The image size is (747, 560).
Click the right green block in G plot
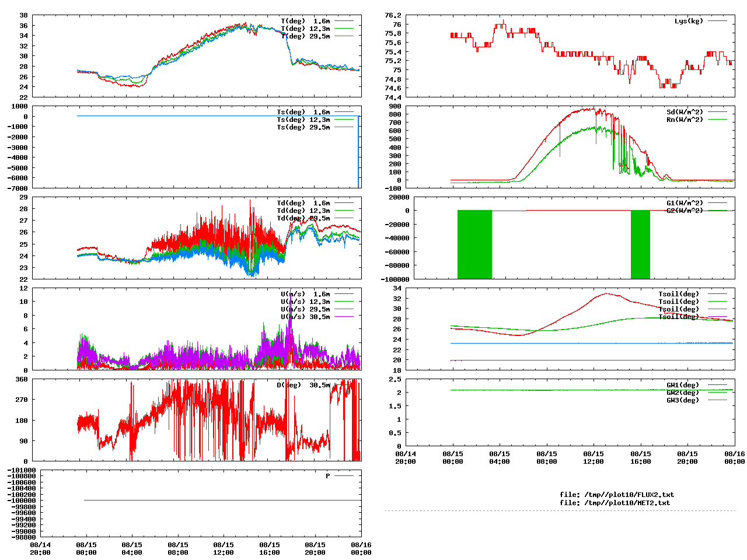coord(640,244)
